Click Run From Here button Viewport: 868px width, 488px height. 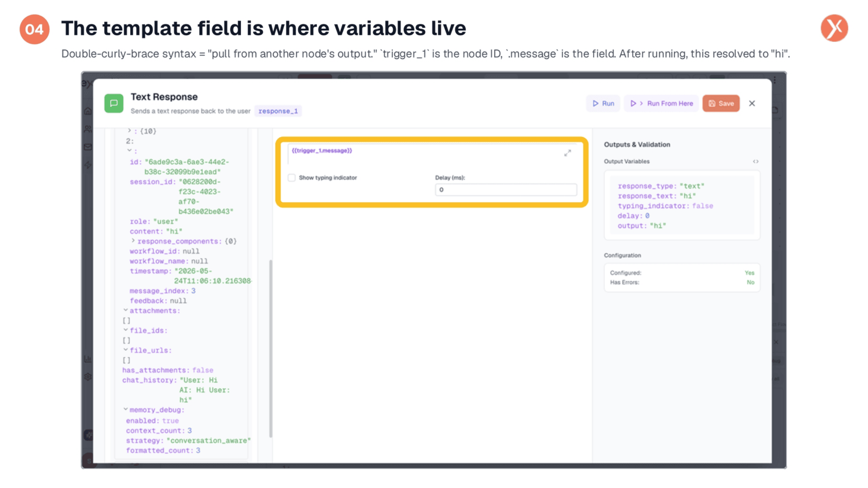click(x=661, y=104)
